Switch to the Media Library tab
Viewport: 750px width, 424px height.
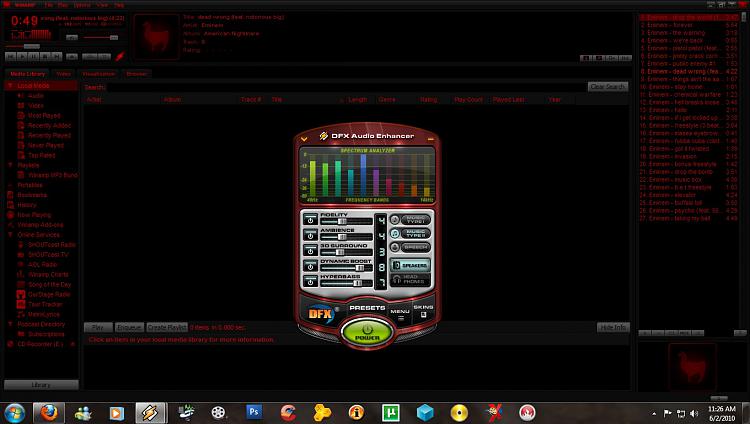coord(28,74)
